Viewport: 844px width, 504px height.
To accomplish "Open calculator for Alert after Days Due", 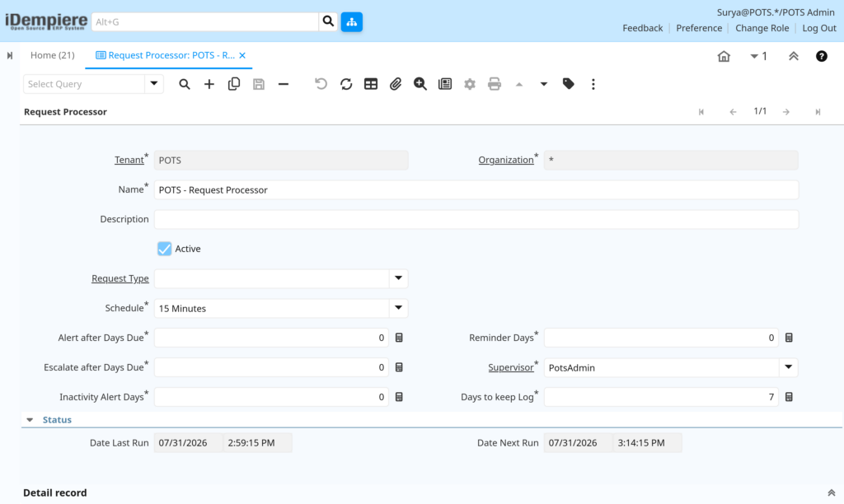I will (399, 338).
